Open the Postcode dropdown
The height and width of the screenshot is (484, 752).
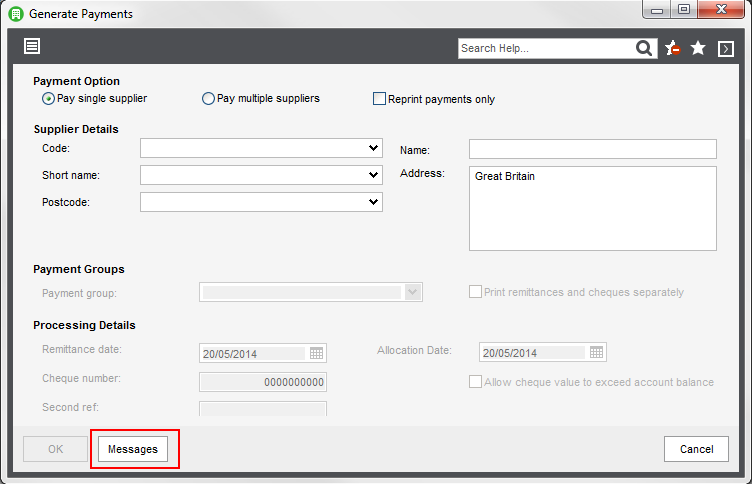click(x=373, y=201)
